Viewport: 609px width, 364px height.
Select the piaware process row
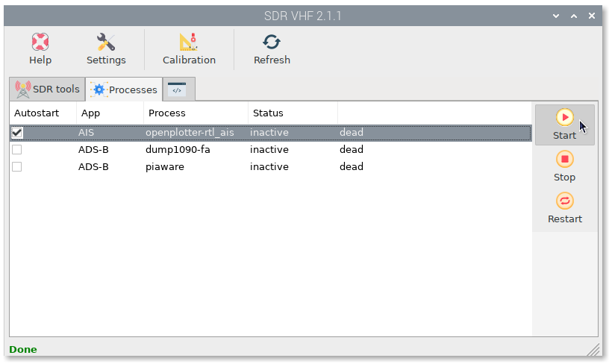coord(270,166)
